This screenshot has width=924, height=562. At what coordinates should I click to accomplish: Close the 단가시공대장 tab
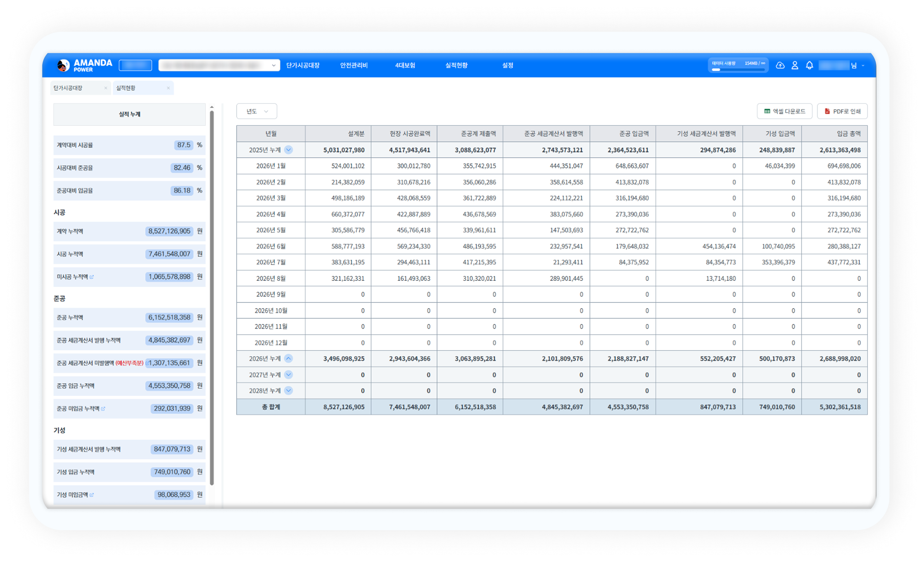coord(105,88)
